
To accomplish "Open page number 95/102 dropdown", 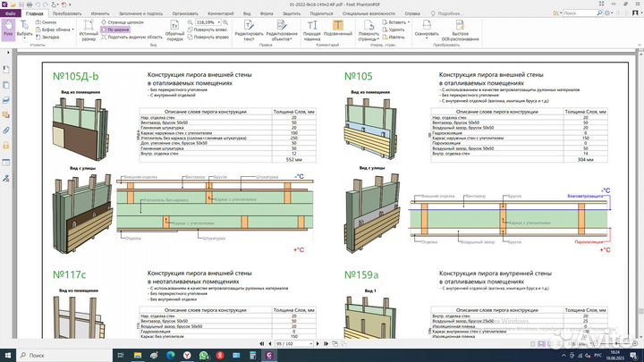I will 311,343.
